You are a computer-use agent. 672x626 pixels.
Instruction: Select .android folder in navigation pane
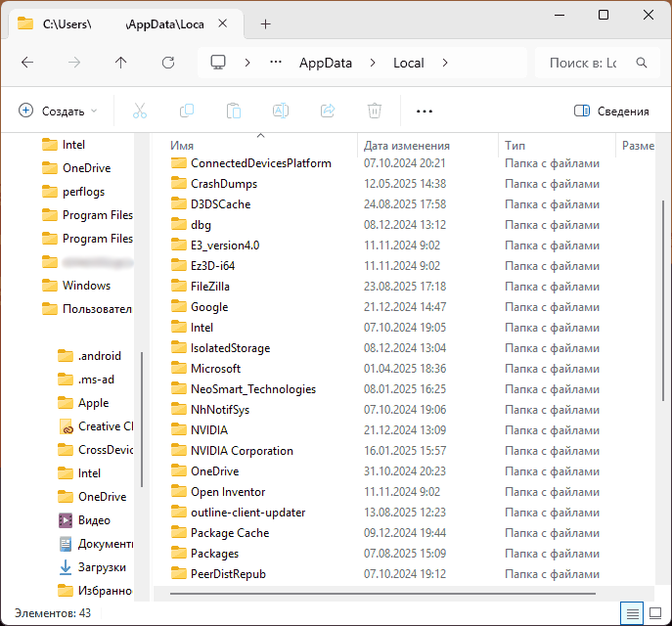coord(89,356)
